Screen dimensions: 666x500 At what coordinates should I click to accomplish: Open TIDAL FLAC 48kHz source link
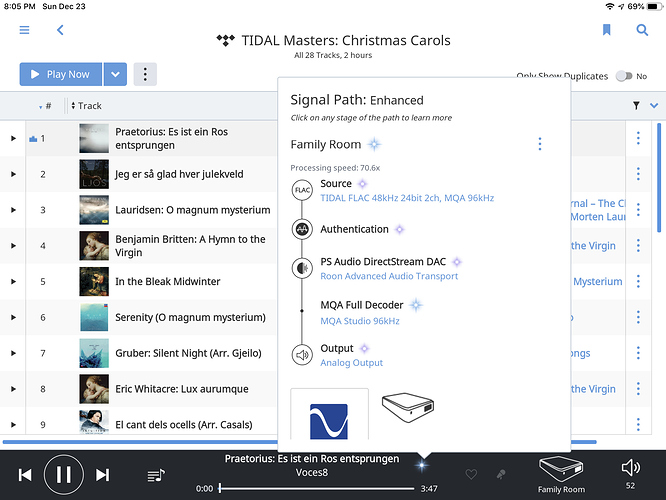tap(407, 198)
